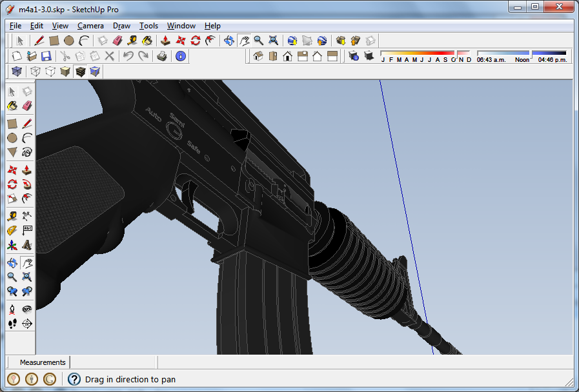Click the Paste clipboard icon
Image resolution: width=579 pixels, height=392 pixels.
coord(94,56)
